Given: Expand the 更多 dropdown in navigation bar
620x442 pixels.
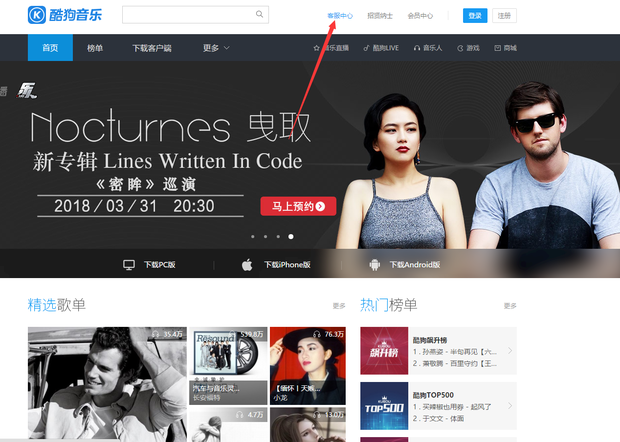Looking at the screenshot, I should [216, 48].
